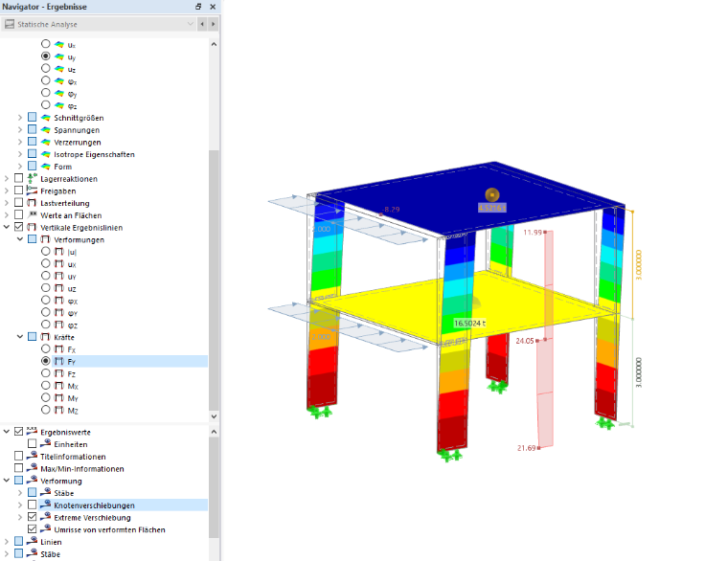
Task: Expand the Lagerreaktionen node
Action: tap(7, 178)
